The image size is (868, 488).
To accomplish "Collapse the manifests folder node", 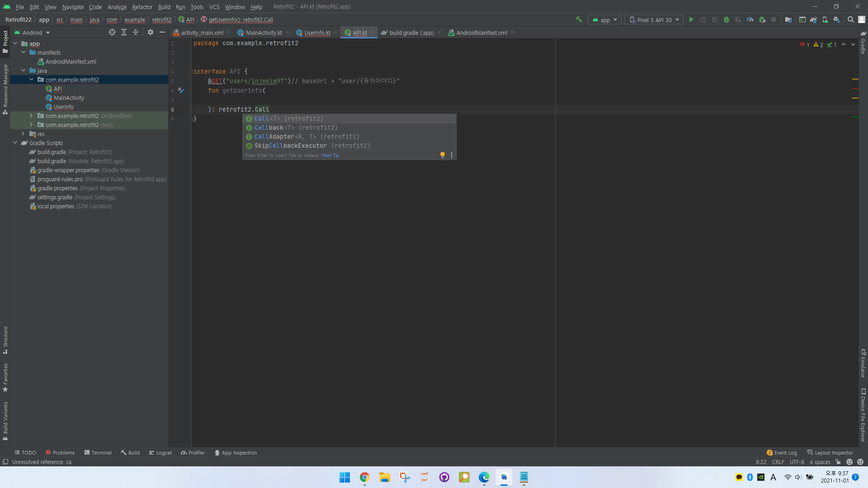I will click(24, 52).
